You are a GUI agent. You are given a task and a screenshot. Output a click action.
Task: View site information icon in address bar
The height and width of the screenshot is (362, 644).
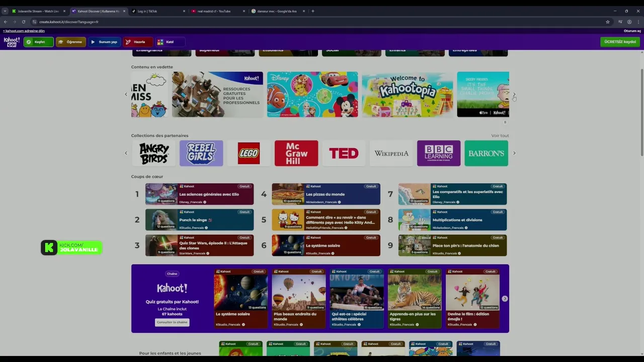tap(34, 22)
